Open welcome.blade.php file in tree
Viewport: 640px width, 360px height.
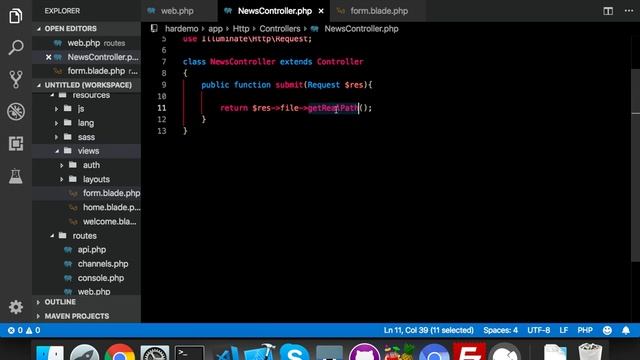coord(109,222)
